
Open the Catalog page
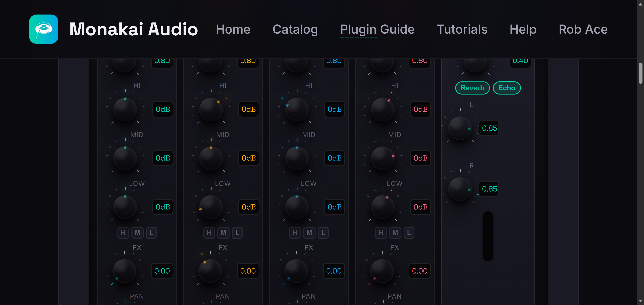point(295,29)
